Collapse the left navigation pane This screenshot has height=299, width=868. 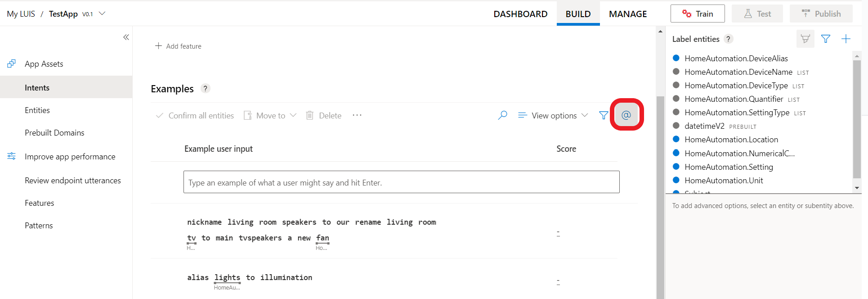126,37
